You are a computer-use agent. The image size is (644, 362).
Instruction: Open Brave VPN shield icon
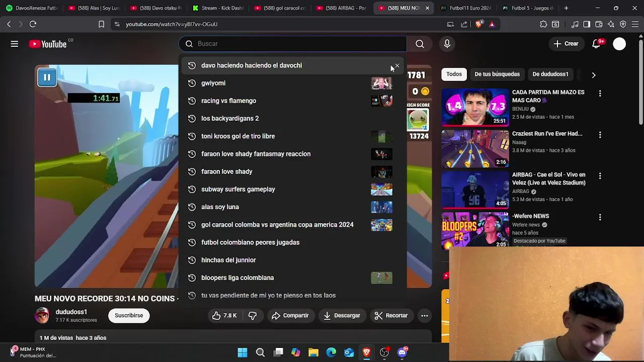point(623,24)
